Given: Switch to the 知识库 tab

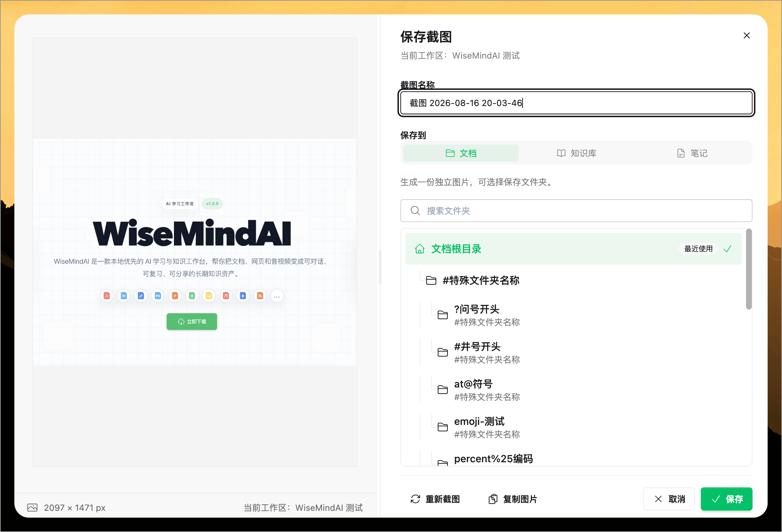Looking at the screenshot, I should click(x=576, y=153).
